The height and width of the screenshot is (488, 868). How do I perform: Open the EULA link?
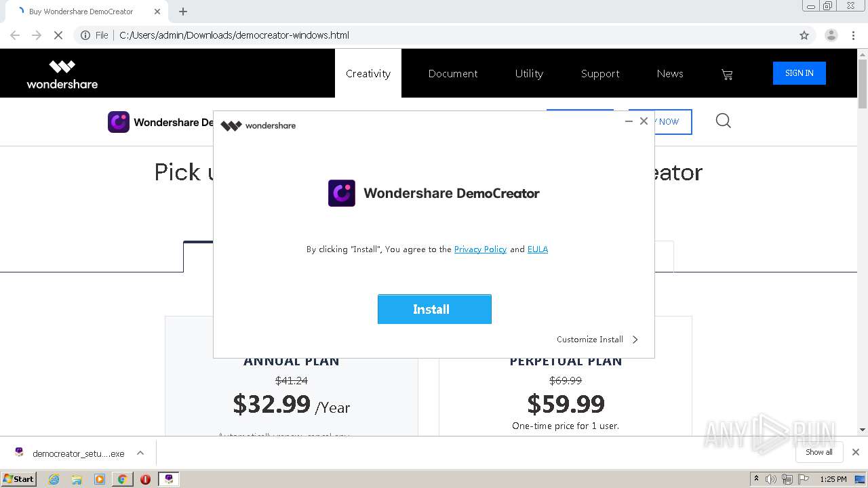coord(538,249)
